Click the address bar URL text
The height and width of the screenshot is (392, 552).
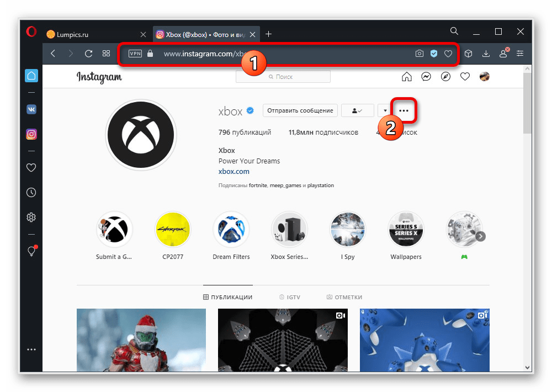[x=204, y=54]
